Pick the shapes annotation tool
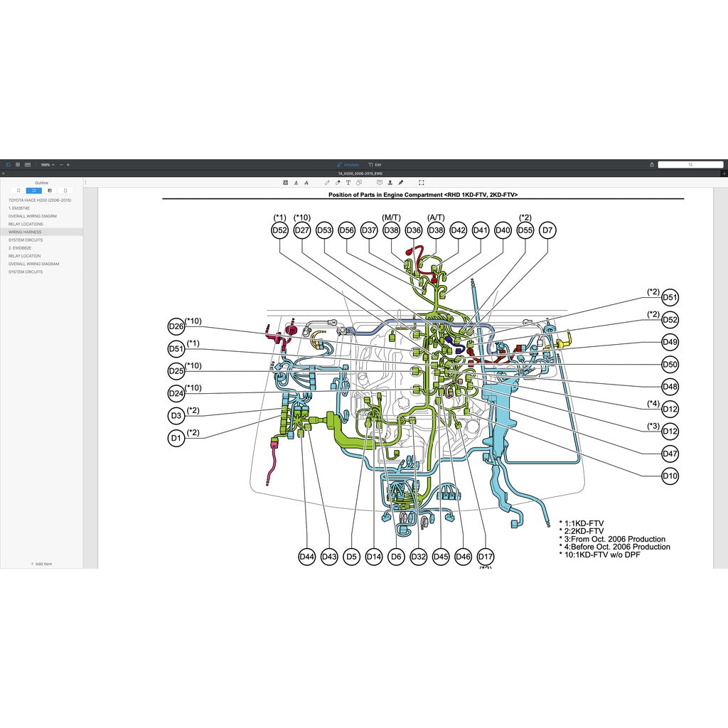 (x=359, y=183)
